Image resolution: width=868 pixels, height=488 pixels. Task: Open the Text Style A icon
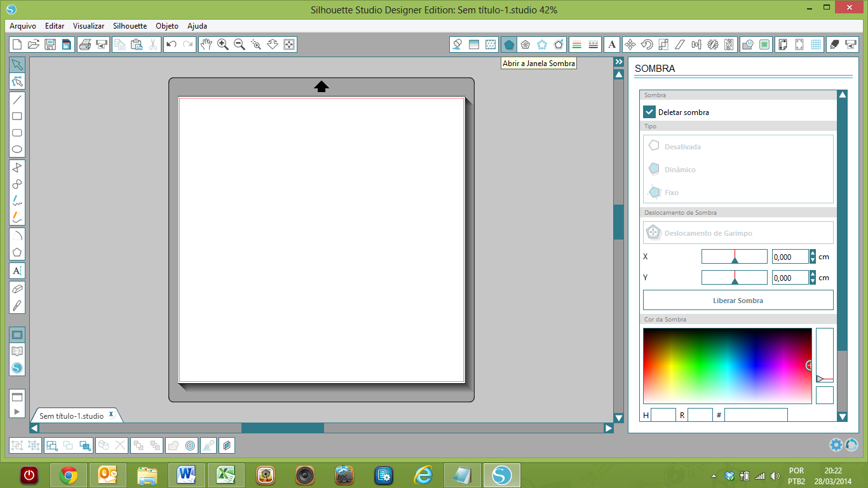click(x=611, y=44)
